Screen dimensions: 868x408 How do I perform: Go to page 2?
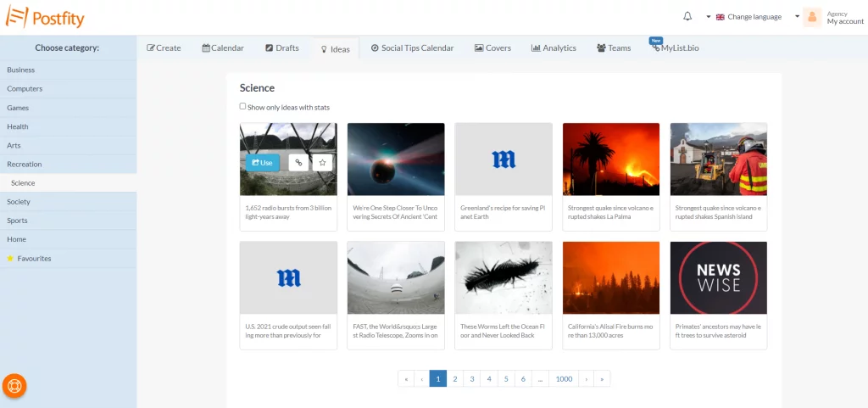tap(455, 378)
